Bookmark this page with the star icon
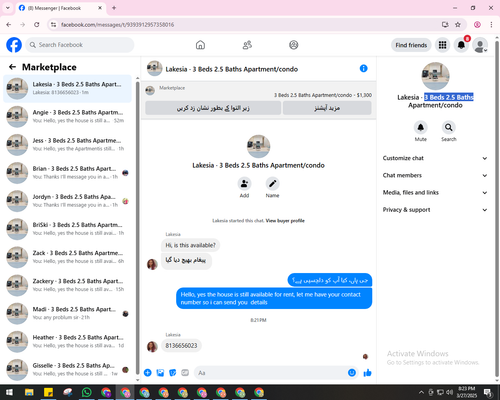Viewport: 500px width, 400px height. coord(458,25)
